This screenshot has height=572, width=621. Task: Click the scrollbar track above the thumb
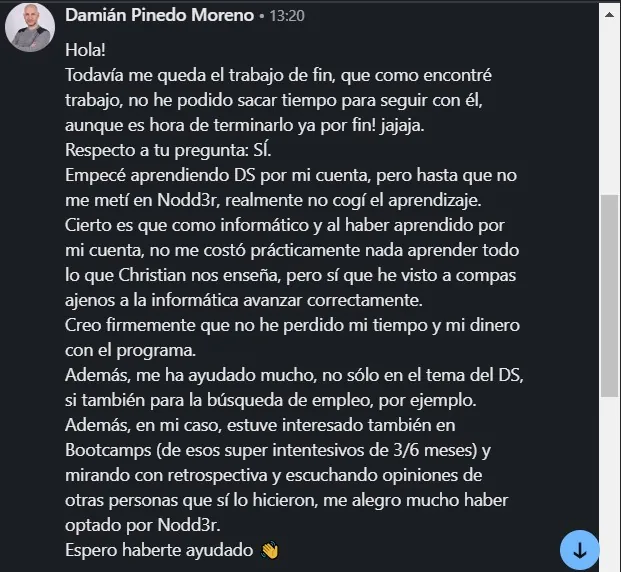(x=610, y=109)
